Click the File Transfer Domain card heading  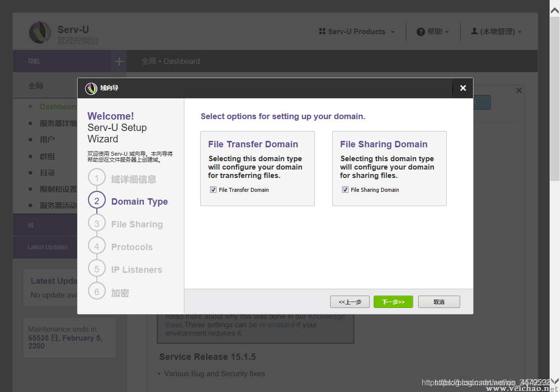coord(253,144)
